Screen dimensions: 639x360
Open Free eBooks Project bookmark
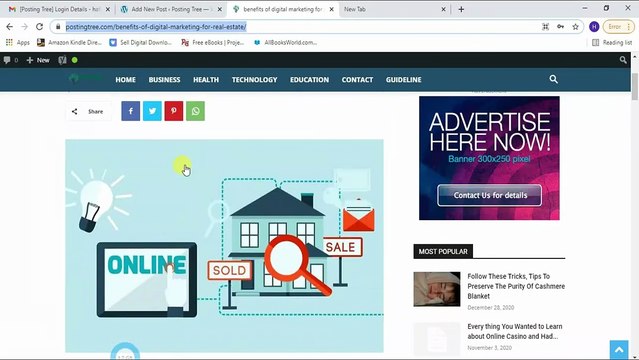tap(213, 42)
